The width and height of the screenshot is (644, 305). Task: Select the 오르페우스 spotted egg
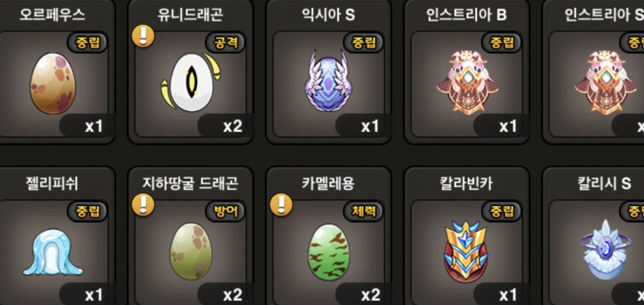[x=53, y=84]
